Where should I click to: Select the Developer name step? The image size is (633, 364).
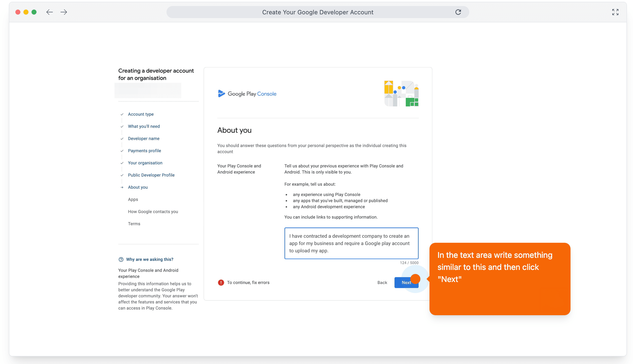point(144,139)
